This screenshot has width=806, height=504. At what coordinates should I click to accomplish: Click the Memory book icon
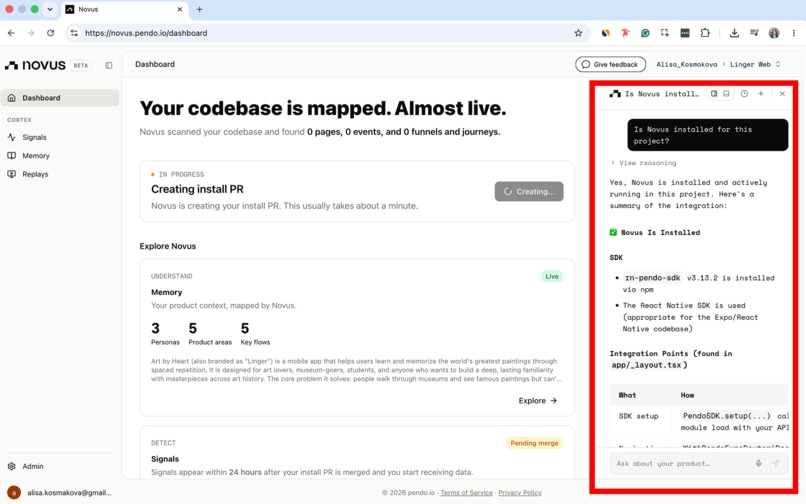pos(11,156)
